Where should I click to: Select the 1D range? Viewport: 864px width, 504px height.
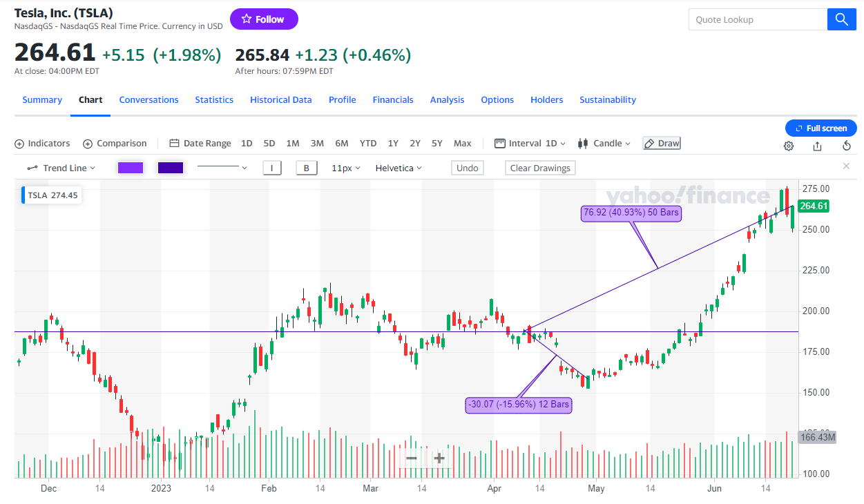point(247,144)
